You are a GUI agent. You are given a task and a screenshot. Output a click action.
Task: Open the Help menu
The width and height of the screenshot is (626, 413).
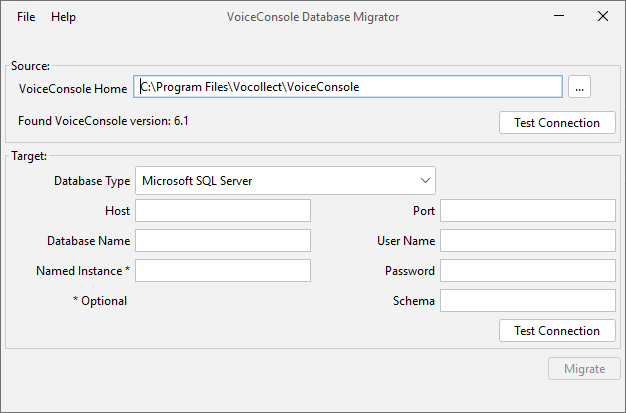(63, 17)
